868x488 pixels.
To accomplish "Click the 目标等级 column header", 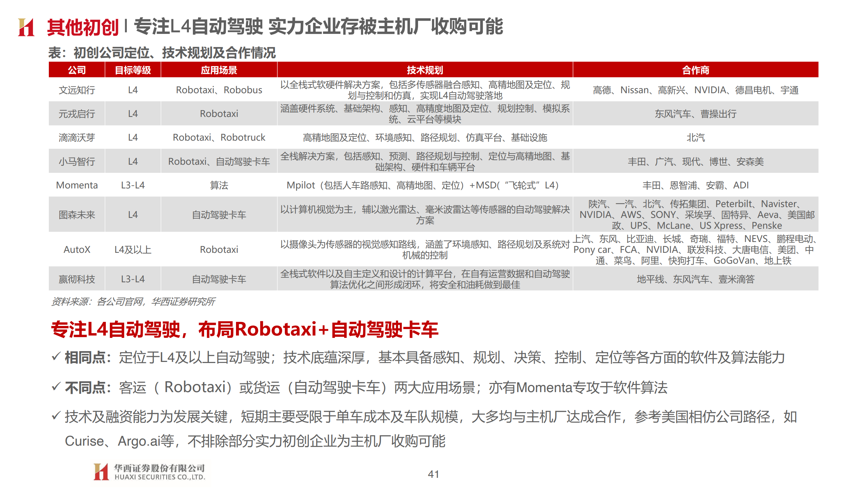I will tap(133, 70).
